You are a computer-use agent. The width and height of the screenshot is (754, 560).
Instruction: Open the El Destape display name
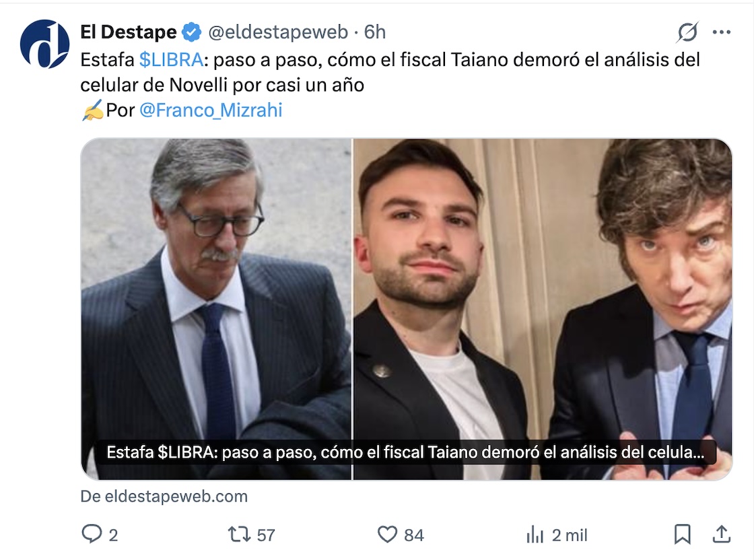tap(128, 32)
